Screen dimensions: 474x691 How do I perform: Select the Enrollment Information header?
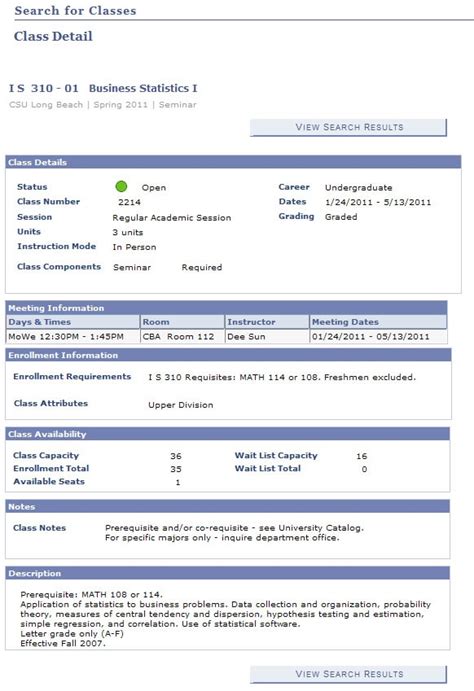228,355
